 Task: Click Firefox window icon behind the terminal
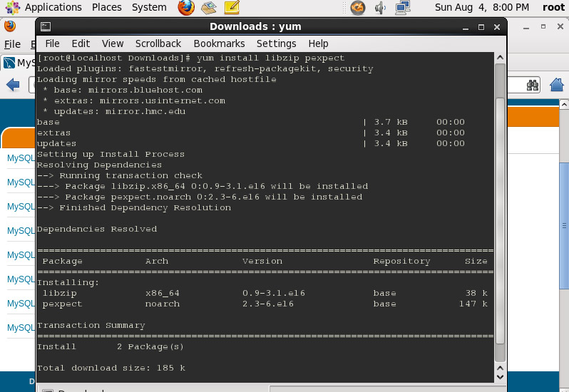(10, 26)
